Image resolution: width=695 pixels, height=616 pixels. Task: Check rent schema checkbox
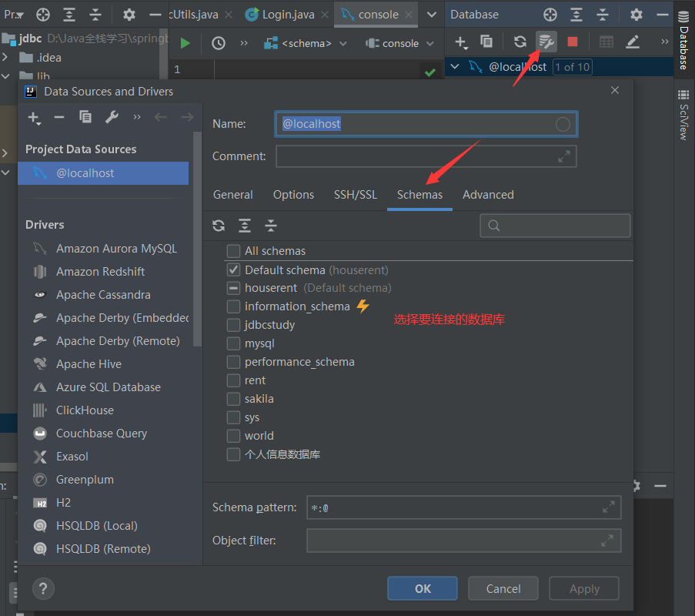click(233, 380)
